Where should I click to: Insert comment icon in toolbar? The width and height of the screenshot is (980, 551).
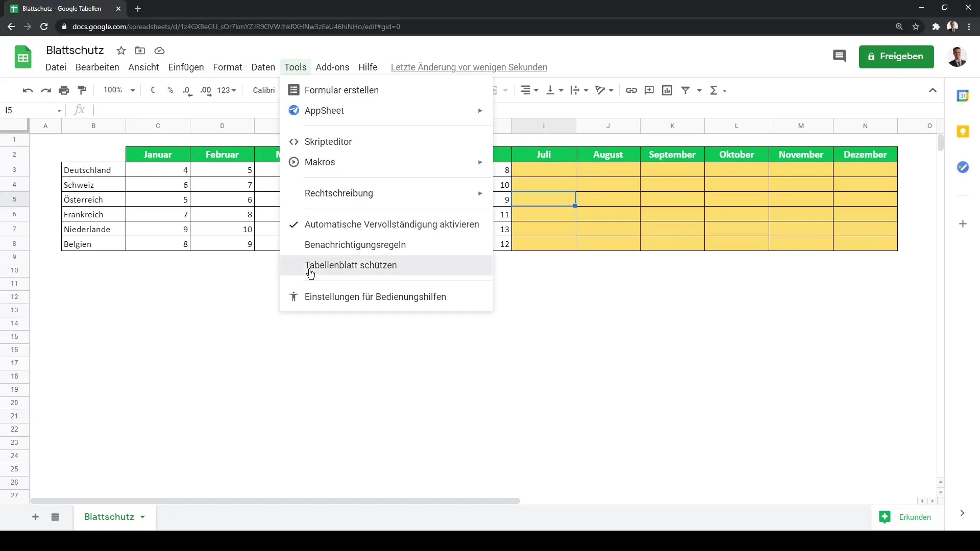pyautogui.click(x=649, y=90)
